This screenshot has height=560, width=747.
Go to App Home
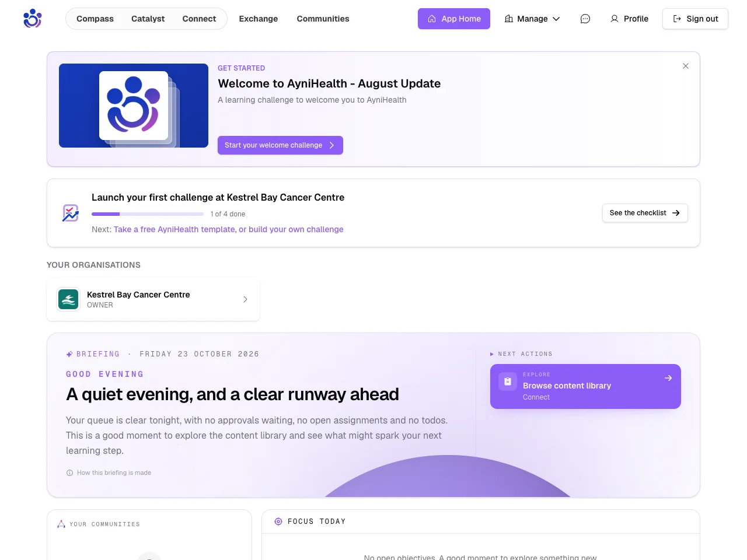pos(454,19)
